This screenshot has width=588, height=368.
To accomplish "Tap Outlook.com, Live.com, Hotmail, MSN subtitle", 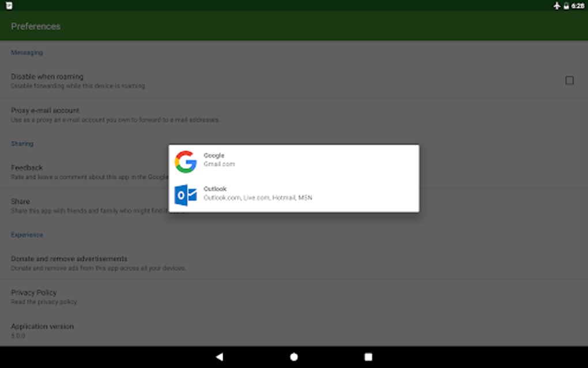I will 258,198.
